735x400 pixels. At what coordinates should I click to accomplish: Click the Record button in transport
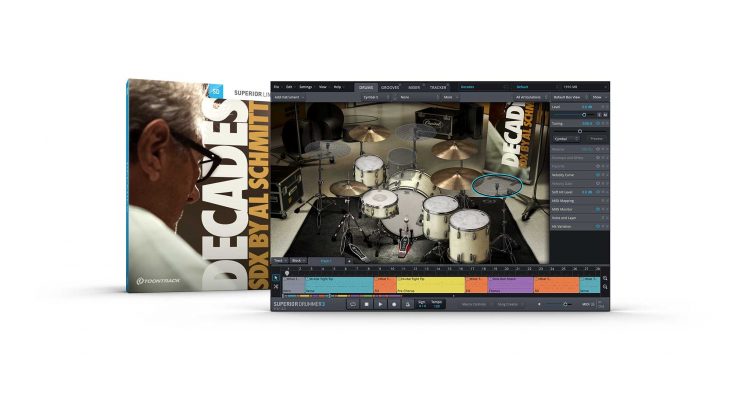pyautogui.click(x=395, y=303)
